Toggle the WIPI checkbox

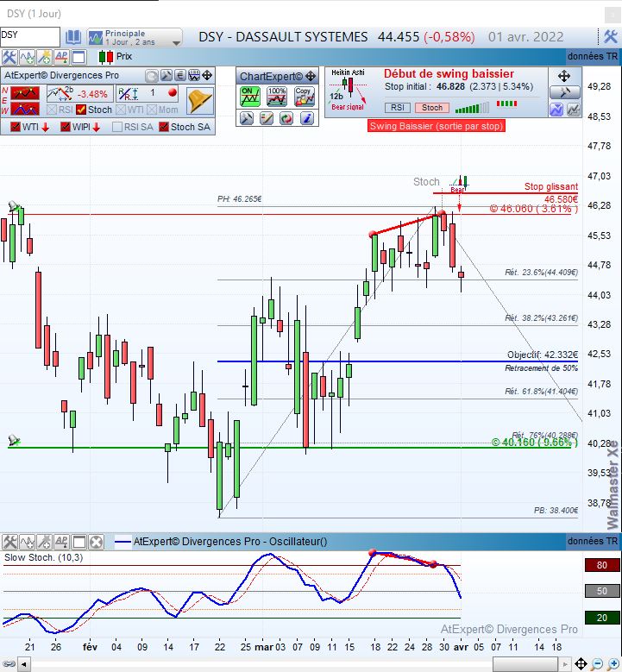[66, 127]
